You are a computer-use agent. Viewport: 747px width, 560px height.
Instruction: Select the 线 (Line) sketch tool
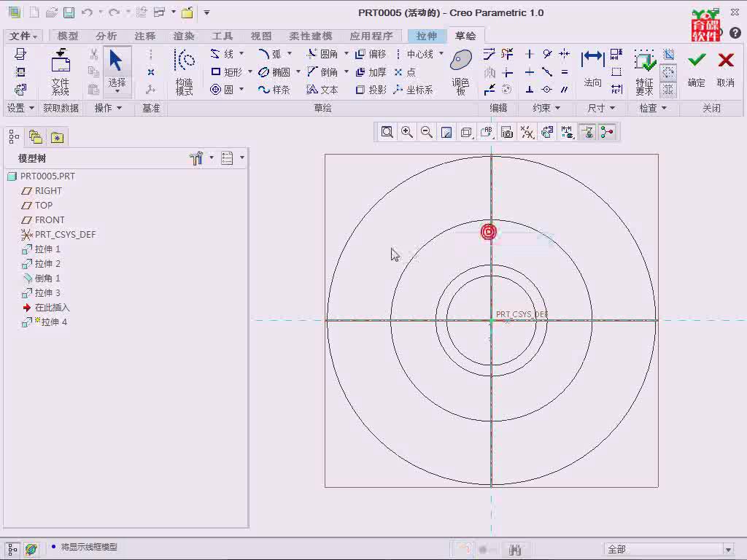click(x=222, y=54)
